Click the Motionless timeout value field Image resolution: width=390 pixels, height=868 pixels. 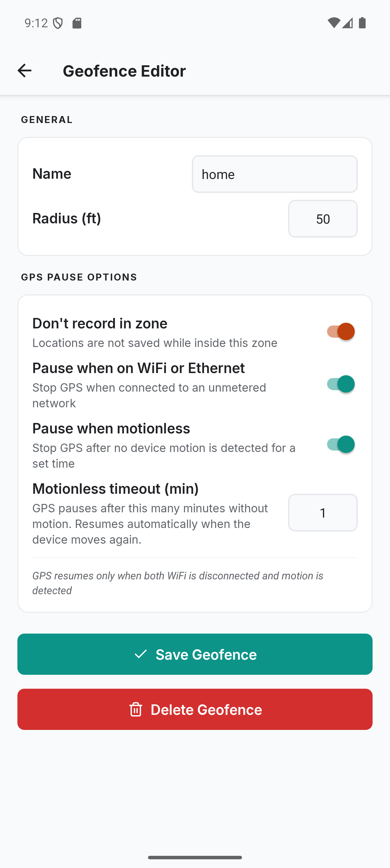[x=322, y=513]
